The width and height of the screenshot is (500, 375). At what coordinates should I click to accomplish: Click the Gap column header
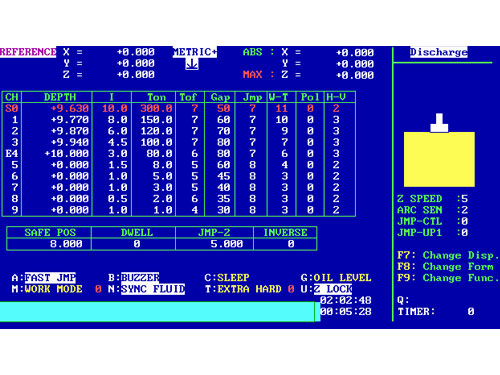[220, 97]
